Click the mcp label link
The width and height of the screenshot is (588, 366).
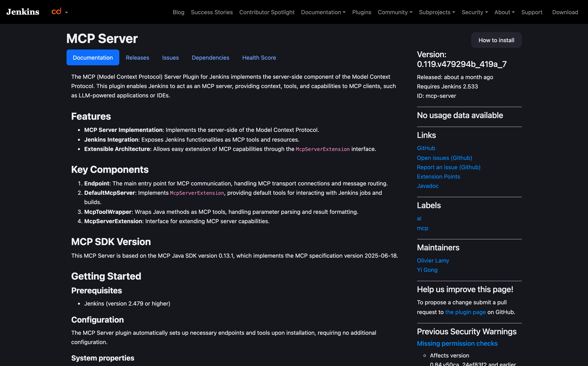(x=422, y=228)
